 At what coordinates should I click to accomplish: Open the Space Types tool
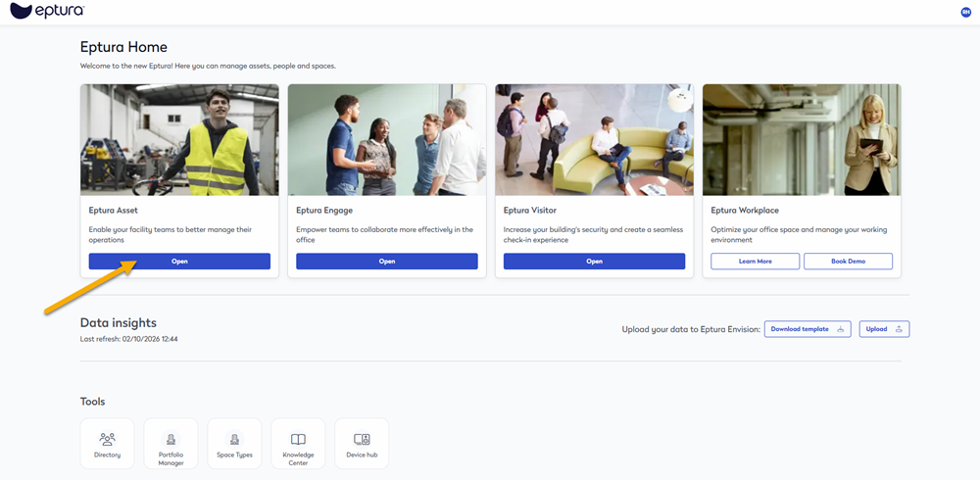pos(234,444)
